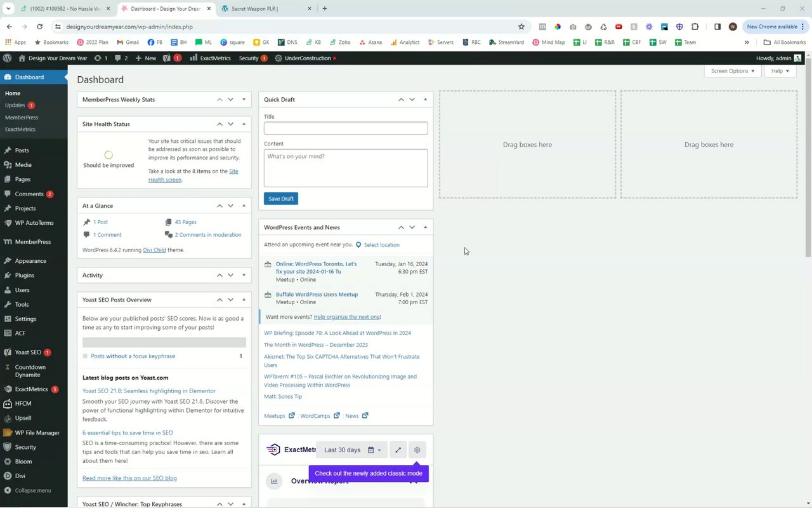Click the Save Draft button
This screenshot has height=508, width=812.
tap(280, 199)
